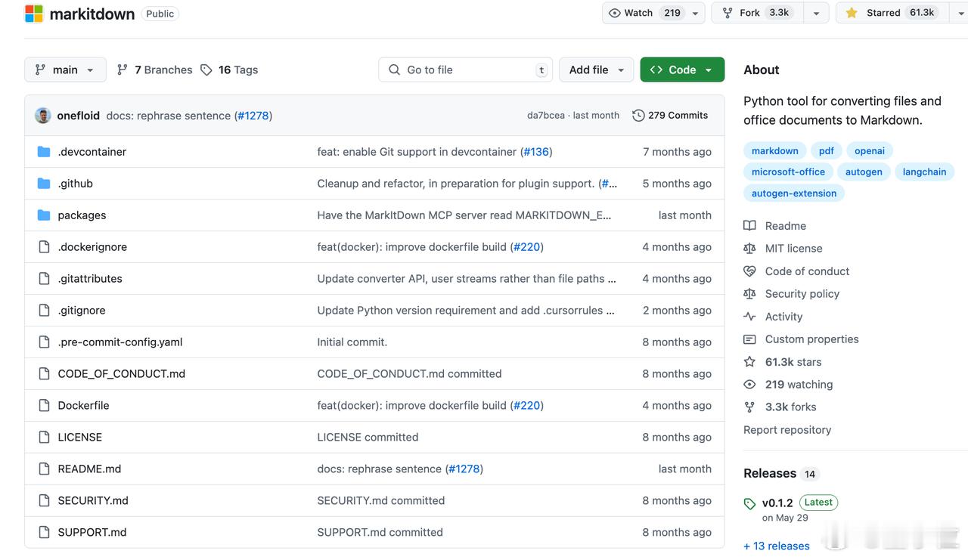968x560 pixels.
Task: Click the scales icon beside Security policy
Action: [749, 293]
